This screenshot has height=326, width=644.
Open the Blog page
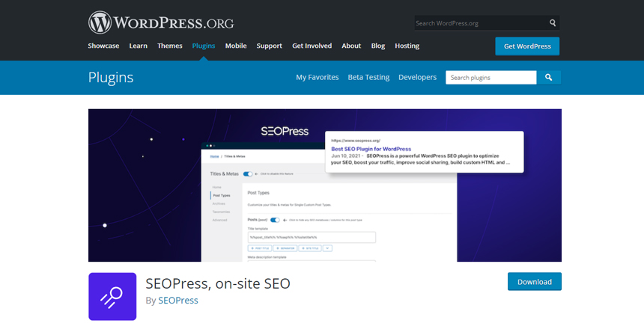tap(378, 46)
